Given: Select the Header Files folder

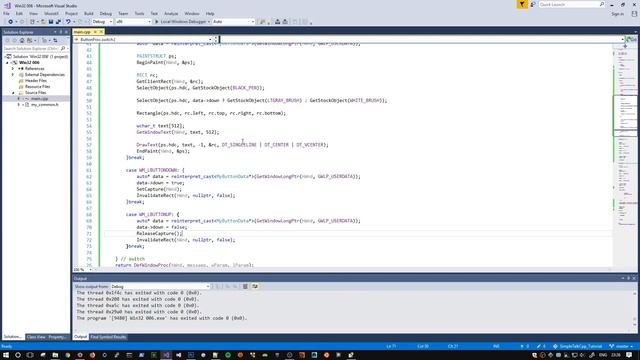Looking at the screenshot, I should tap(36, 81).
